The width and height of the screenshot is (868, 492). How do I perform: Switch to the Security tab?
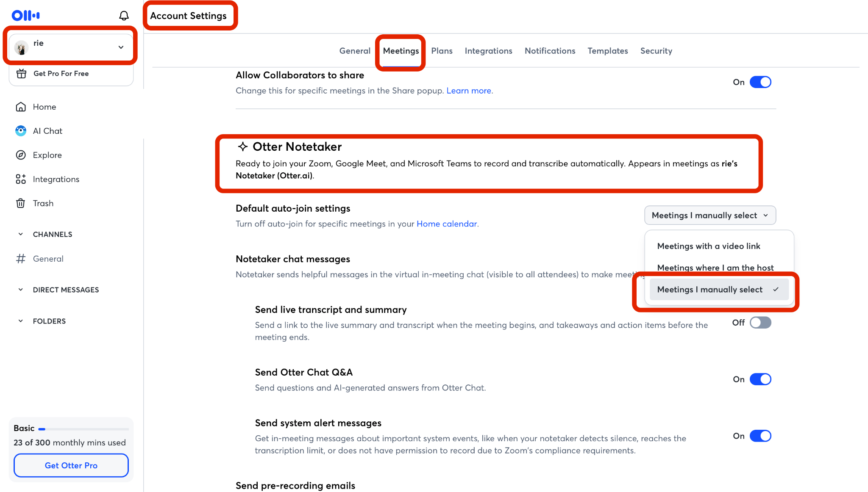pyautogui.click(x=656, y=51)
